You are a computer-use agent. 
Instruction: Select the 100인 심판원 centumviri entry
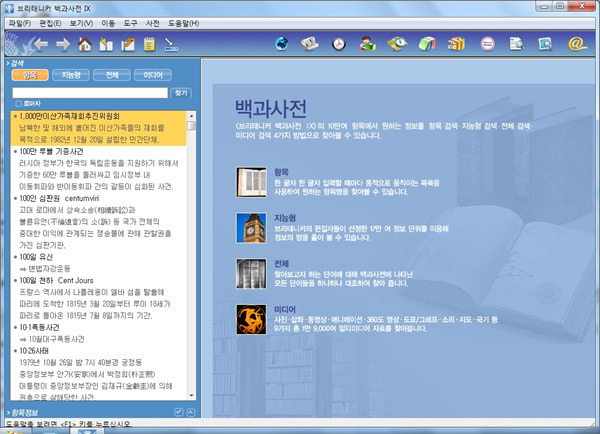(59, 198)
